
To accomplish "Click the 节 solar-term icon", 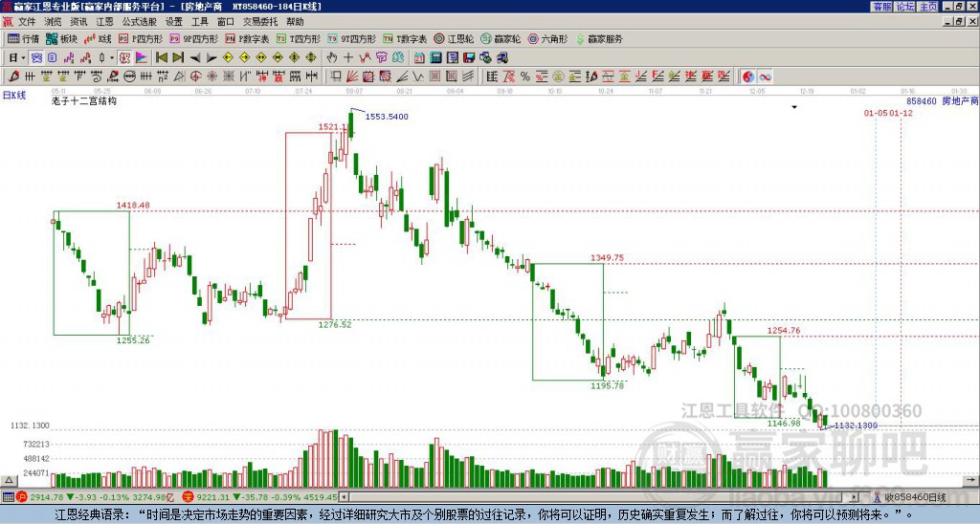I will click(x=381, y=57).
